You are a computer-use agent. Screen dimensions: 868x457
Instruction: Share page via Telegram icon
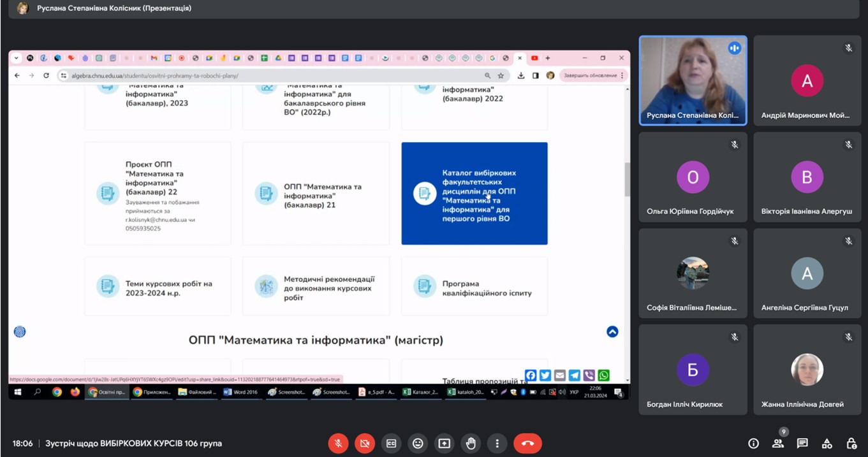(575, 375)
